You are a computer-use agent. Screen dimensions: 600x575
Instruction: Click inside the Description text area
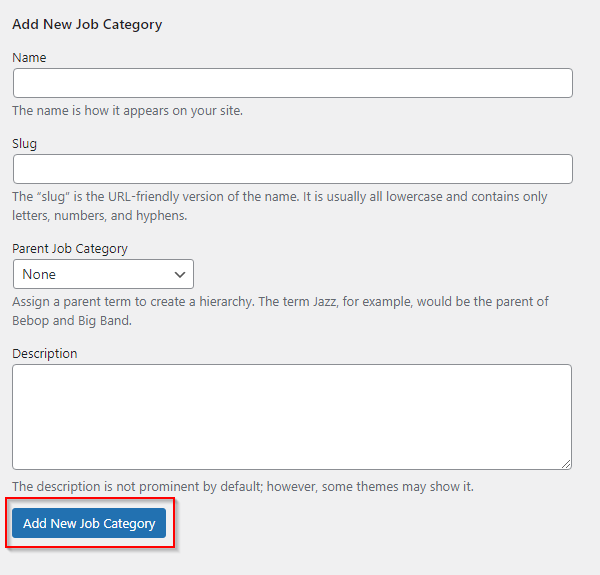pos(292,417)
